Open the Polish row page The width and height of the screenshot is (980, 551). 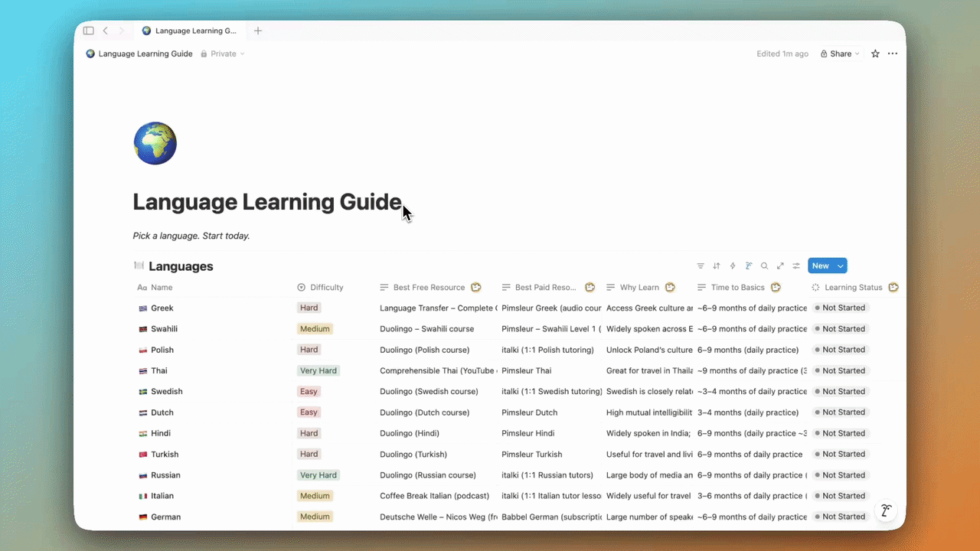pos(162,350)
